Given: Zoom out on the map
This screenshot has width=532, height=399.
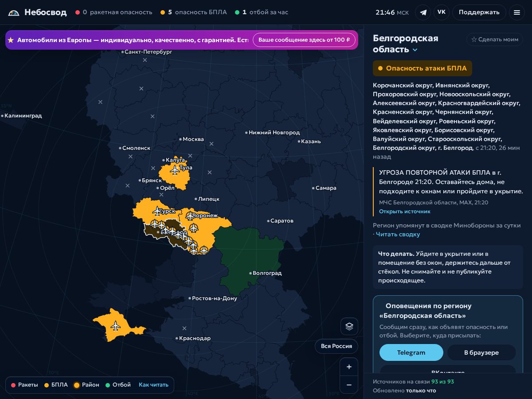Looking at the screenshot, I should pos(349,385).
